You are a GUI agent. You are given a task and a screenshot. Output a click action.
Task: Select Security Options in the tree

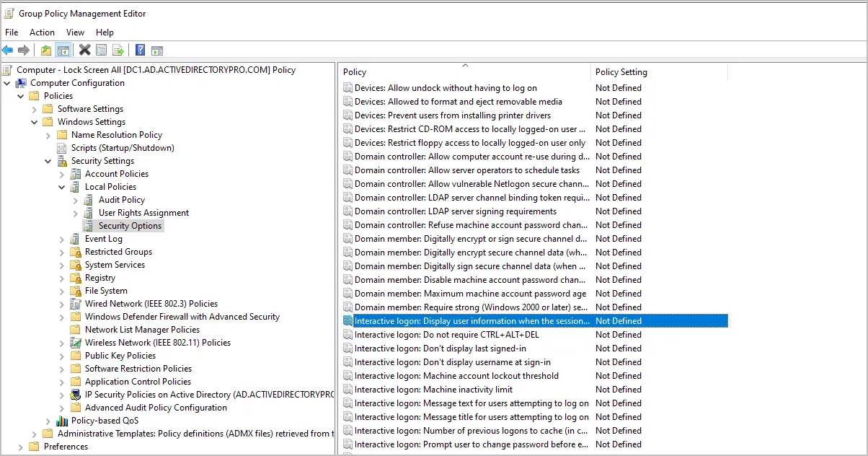[x=130, y=226]
